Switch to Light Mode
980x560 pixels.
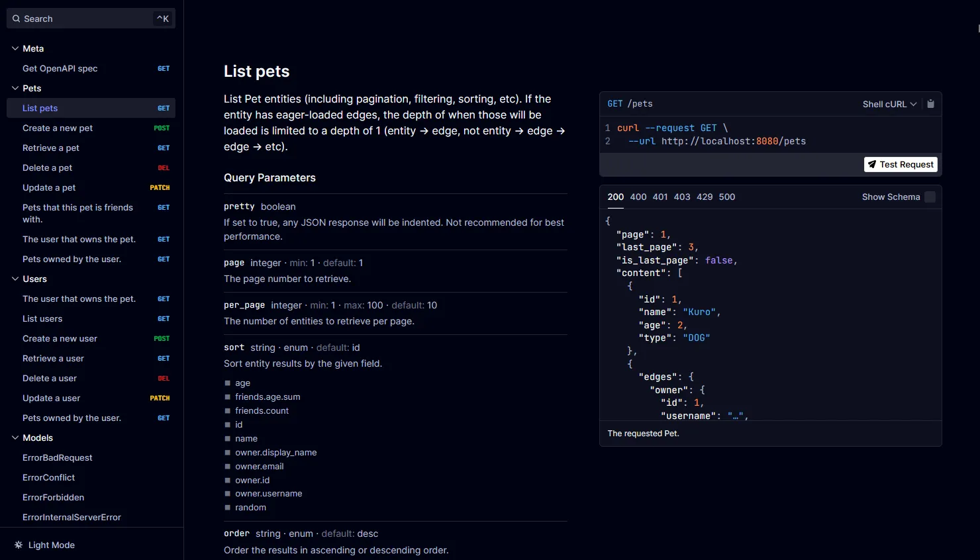[51, 545]
